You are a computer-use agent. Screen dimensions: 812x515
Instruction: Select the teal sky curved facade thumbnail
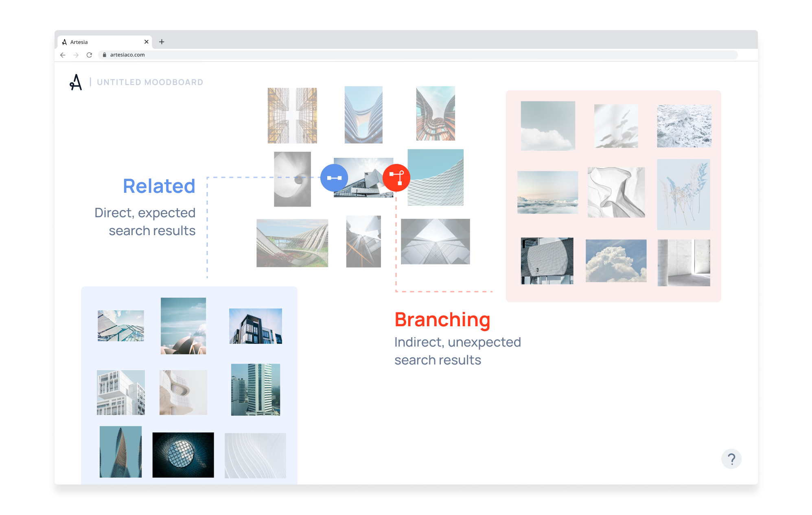click(436, 177)
